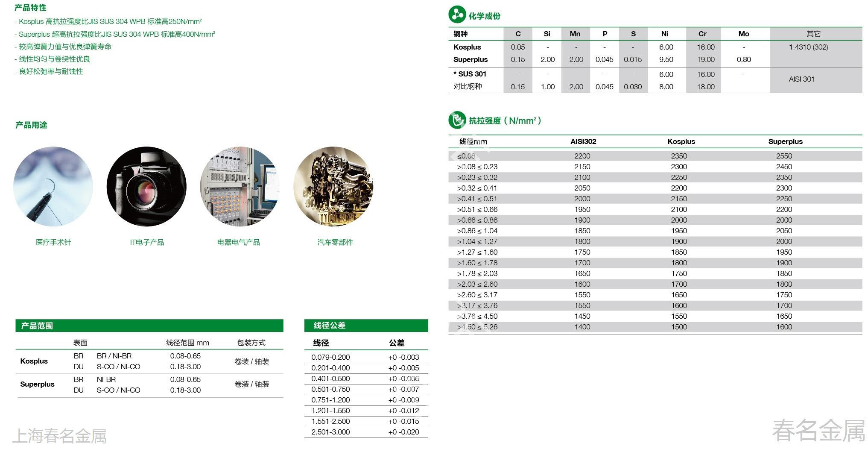Click the medical surgical needle image
This screenshot has width=868, height=452.
(53, 186)
